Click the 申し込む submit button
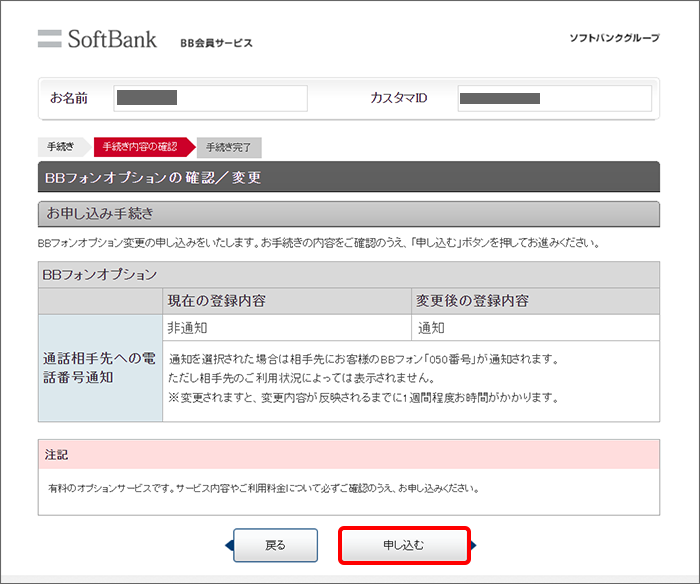 coord(404,545)
